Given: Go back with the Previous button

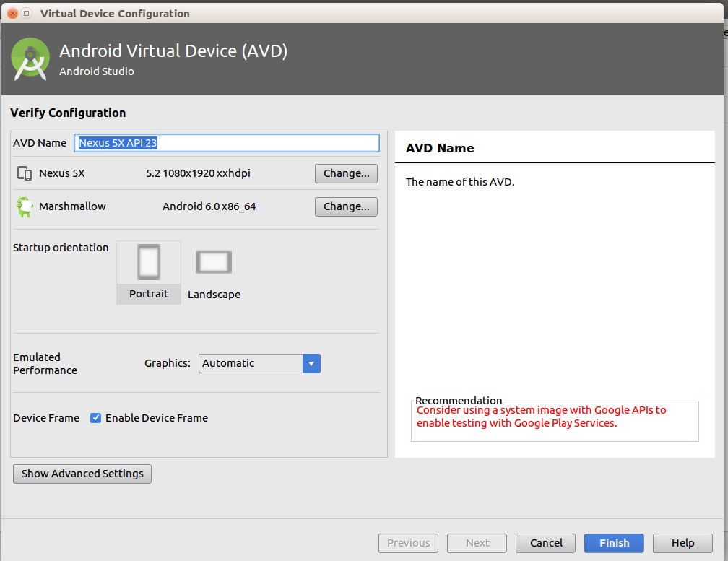Looking at the screenshot, I should (x=408, y=543).
